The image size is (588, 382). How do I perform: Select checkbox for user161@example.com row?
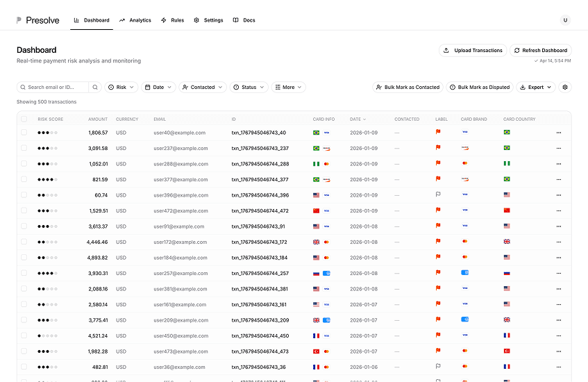[24, 305]
